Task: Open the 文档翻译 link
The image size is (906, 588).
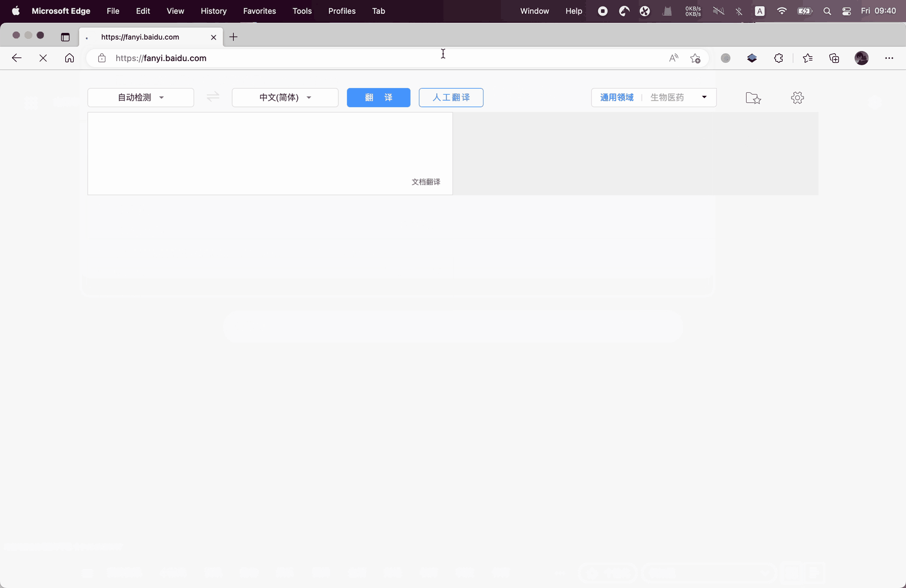Action: click(x=426, y=182)
